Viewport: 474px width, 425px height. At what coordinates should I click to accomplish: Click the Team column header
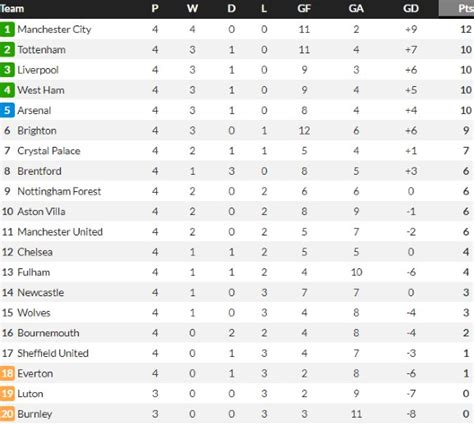tap(12, 8)
